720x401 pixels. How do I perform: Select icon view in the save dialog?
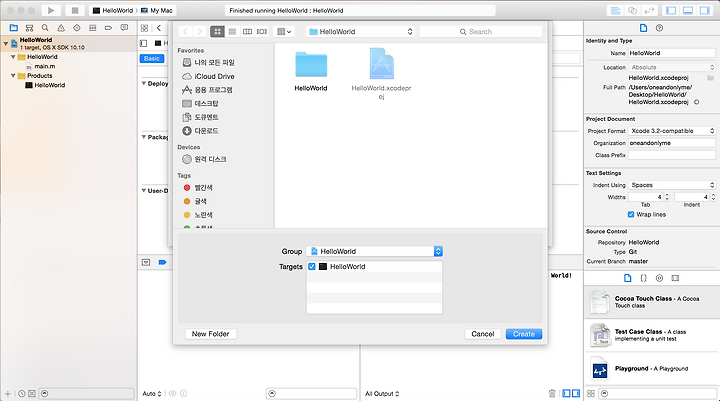coord(217,31)
